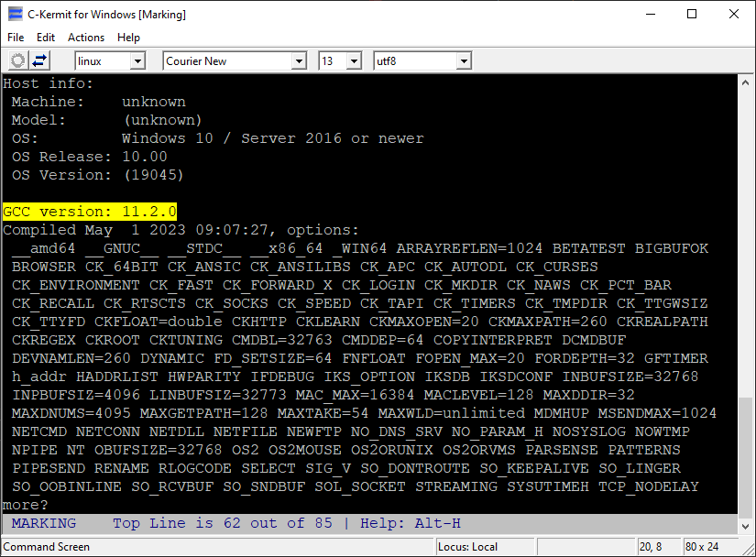Maximize the C-Kermit window
756x557 pixels.
coord(692,14)
